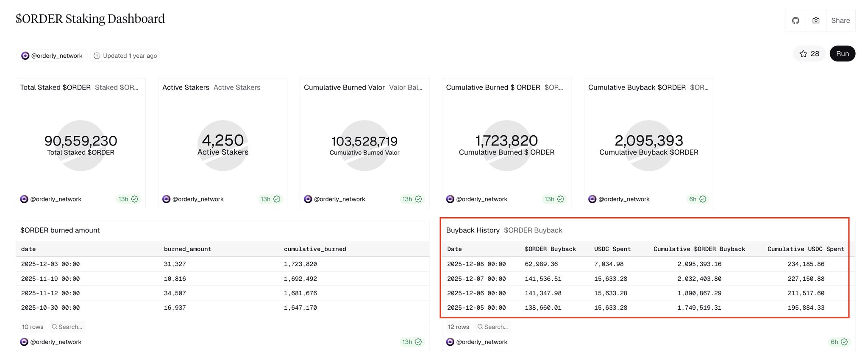Click 13h status badge on Active Stakers card
The width and height of the screenshot is (868, 361).
tap(270, 199)
